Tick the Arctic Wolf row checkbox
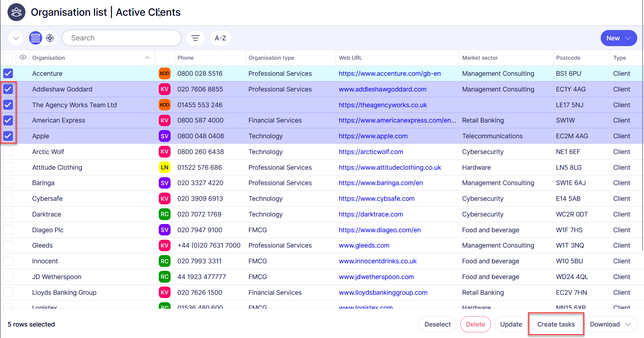 click(8, 152)
